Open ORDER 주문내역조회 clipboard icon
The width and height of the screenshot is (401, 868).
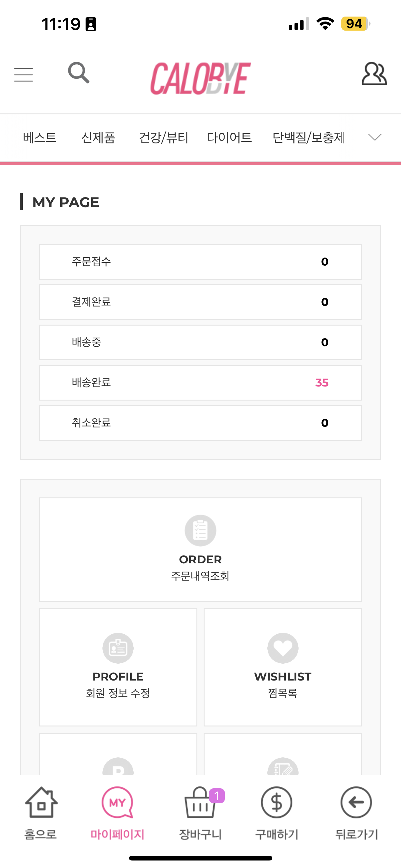(200, 530)
